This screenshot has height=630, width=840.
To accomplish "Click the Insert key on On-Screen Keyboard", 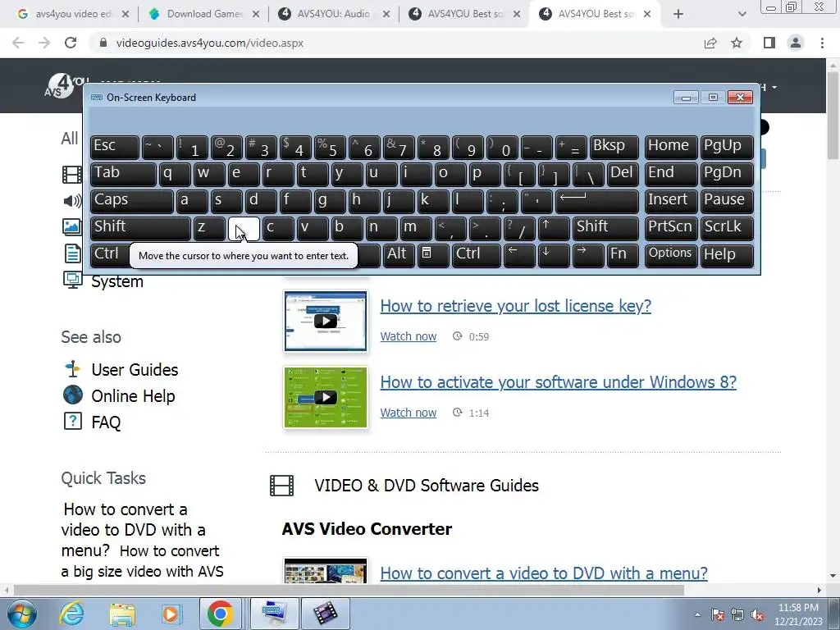I will 671,201.
